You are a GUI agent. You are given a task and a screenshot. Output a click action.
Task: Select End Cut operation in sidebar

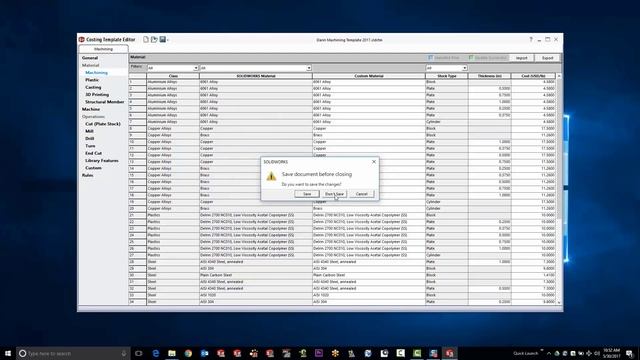point(93,153)
